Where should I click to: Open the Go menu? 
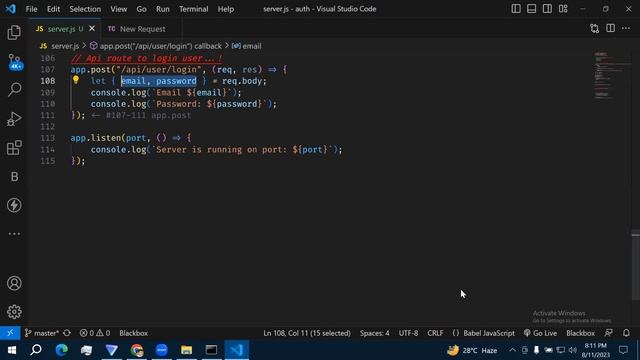point(141,9)
